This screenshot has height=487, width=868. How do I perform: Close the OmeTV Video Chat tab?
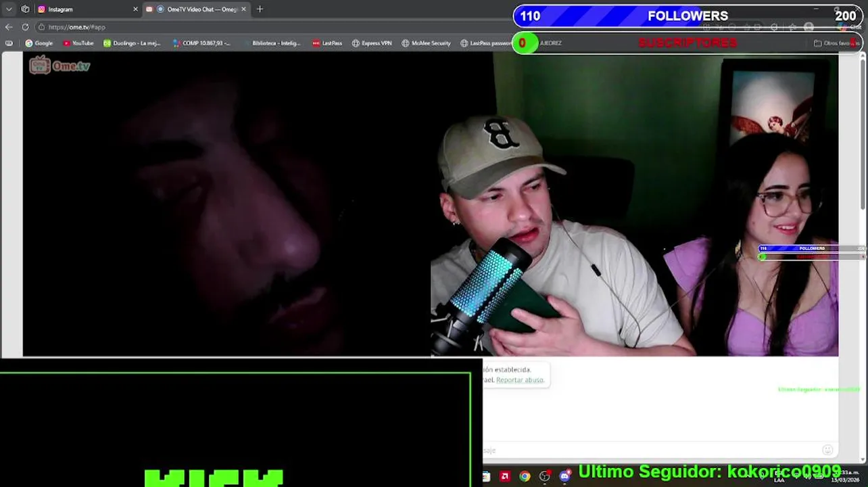[x=243, y=9]
